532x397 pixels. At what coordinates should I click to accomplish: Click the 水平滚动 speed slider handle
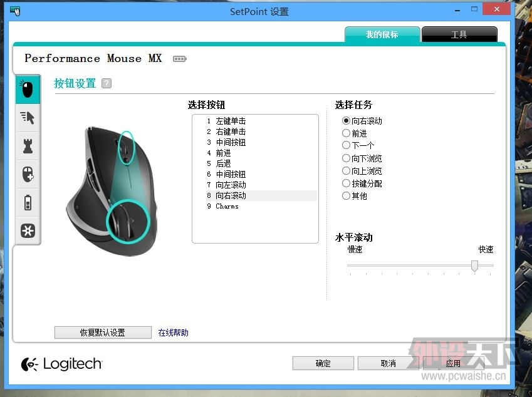[x=474, y=266]
